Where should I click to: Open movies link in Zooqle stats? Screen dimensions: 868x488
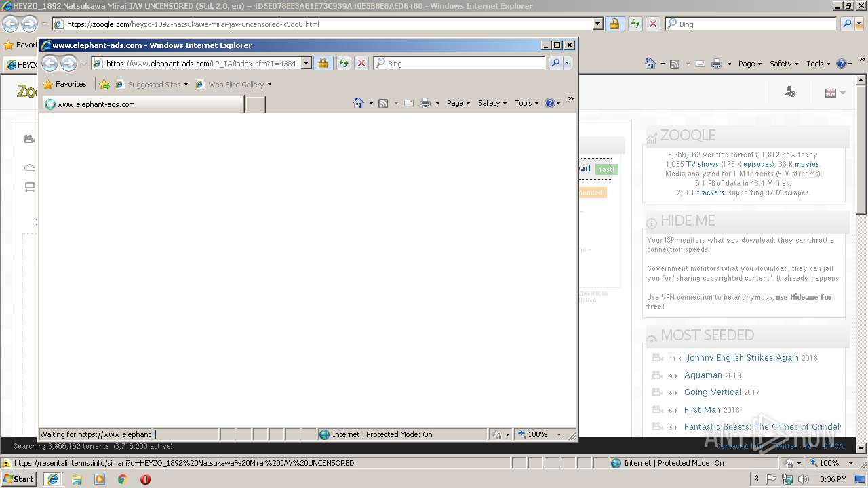point(807,164)
